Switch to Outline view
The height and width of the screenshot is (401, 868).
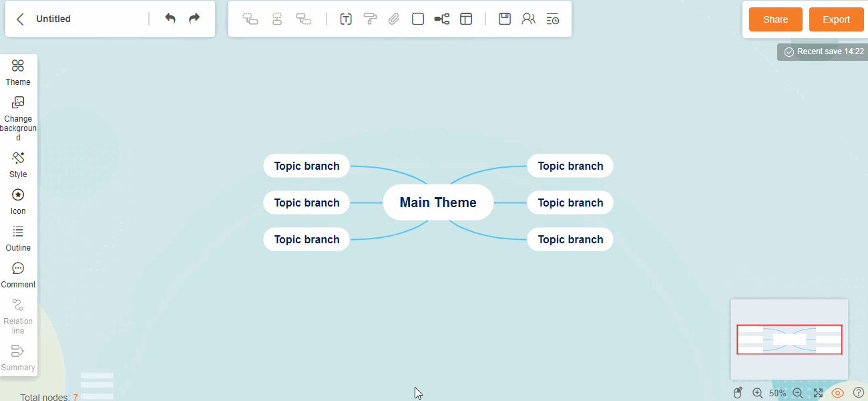tap(18, 238)
